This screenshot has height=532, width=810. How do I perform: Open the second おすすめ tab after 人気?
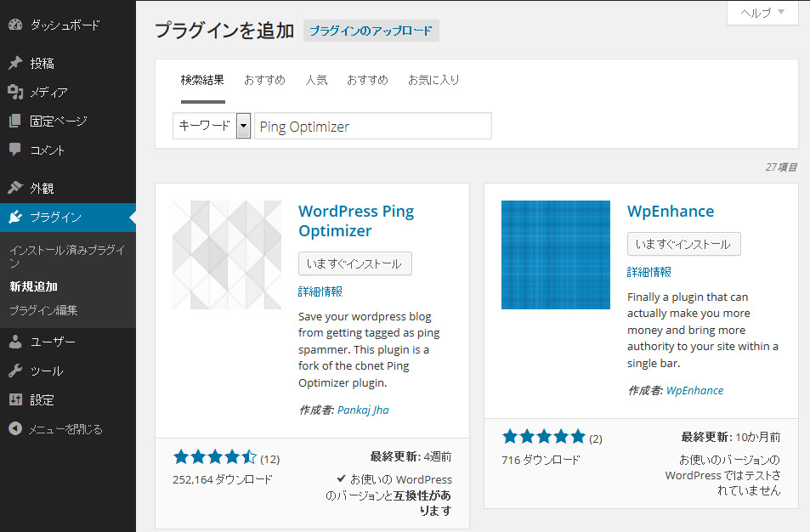(x=367, y=80)
